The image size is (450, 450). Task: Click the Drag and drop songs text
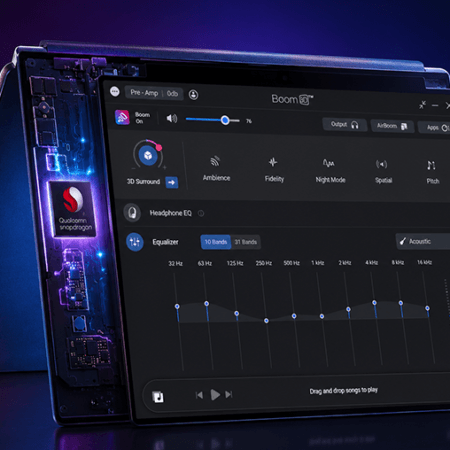click(x=343, y=390)
